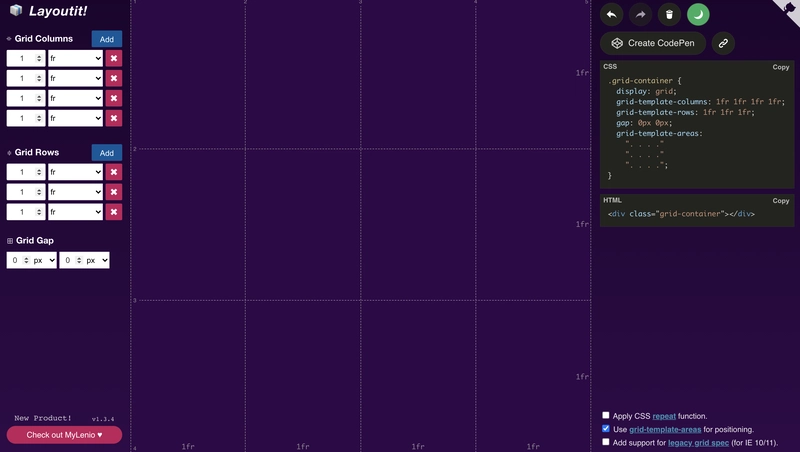800x452 pixels.
Task: Click the Grid Rows section icon
Action: pyautogui.click(x=9, y=153)
